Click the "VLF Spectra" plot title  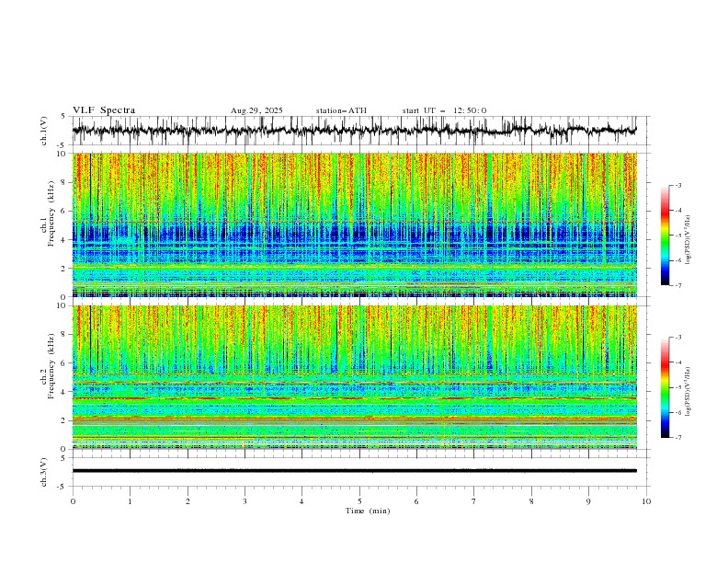point(104,110)
